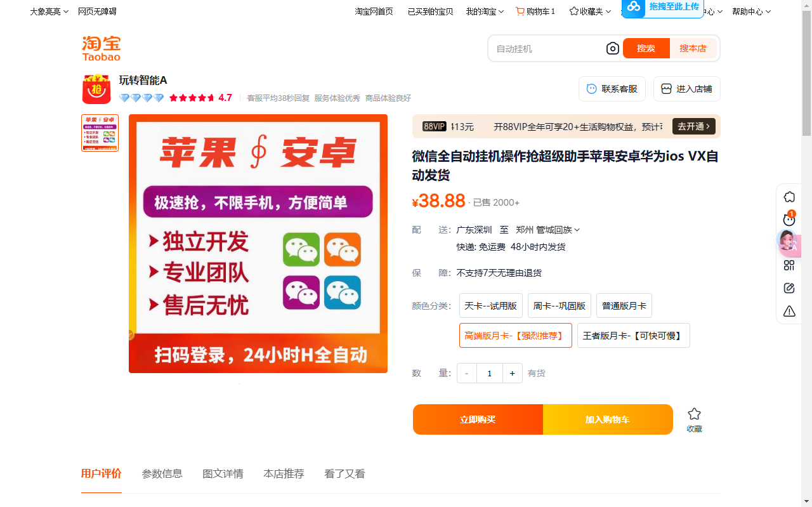Viewport: 812px width, 507px height.
Task: Open right sidebar four-squares grid icon
Action: tap(789, 265)
